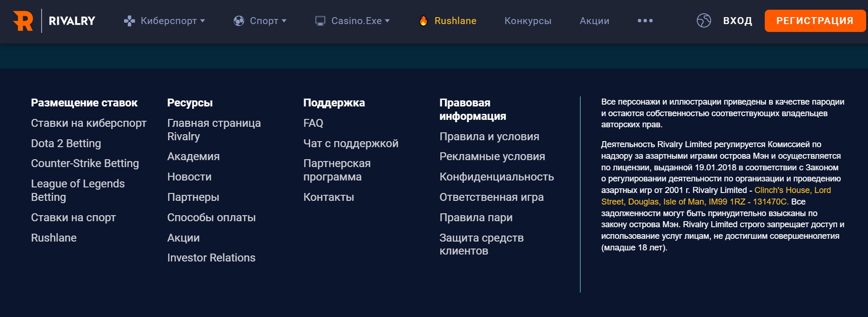Click the orange РЕГИСТРАЦИЯ button
Screen dimensions: 868x317
815,21
